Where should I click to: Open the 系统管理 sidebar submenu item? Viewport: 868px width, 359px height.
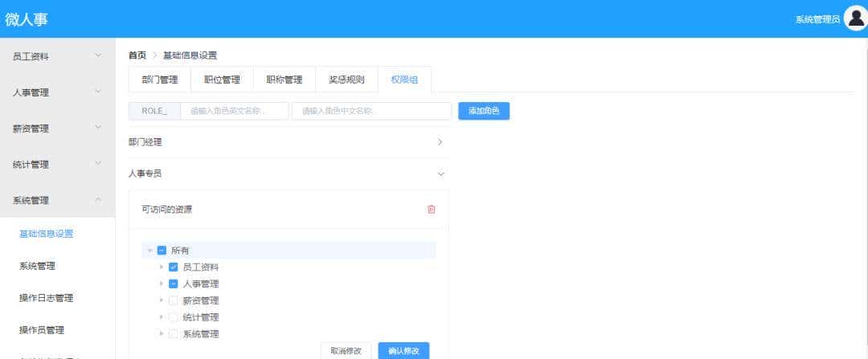click(x=58, y=266)
